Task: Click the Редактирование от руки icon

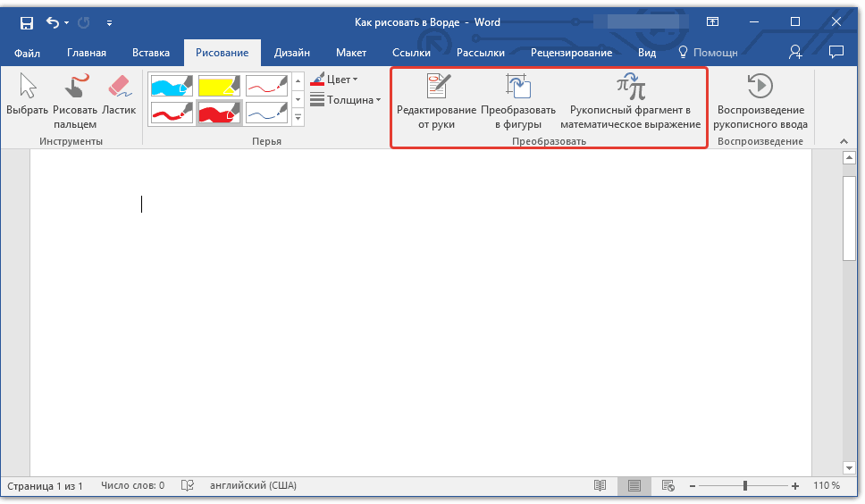Action: click(437, 87)
